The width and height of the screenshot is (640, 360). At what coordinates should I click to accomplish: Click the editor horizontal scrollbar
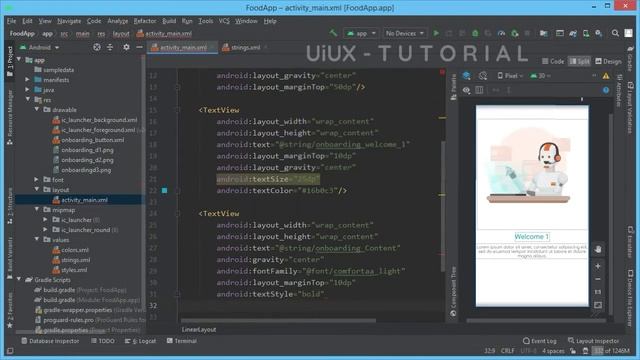[278, 320]
